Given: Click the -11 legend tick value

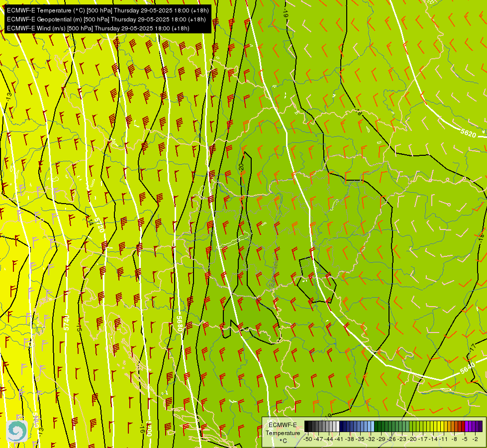Looking at the screenshot, I should (444, 439).
